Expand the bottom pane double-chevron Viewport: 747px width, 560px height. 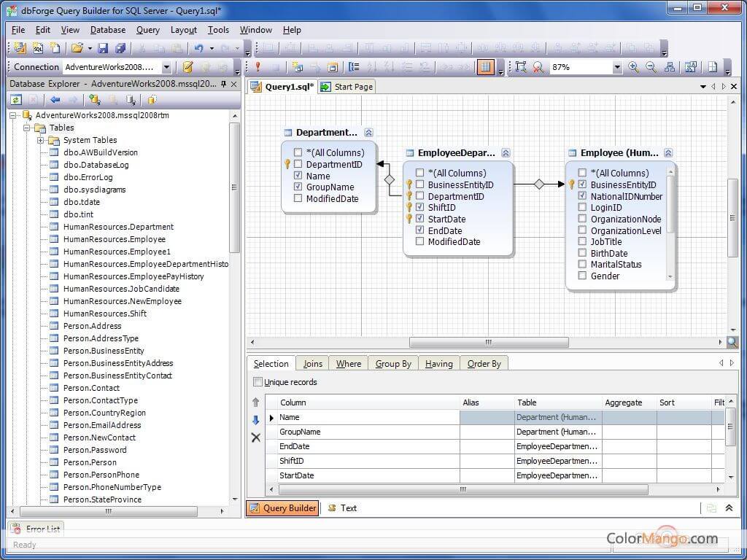(x=729, y=508)
